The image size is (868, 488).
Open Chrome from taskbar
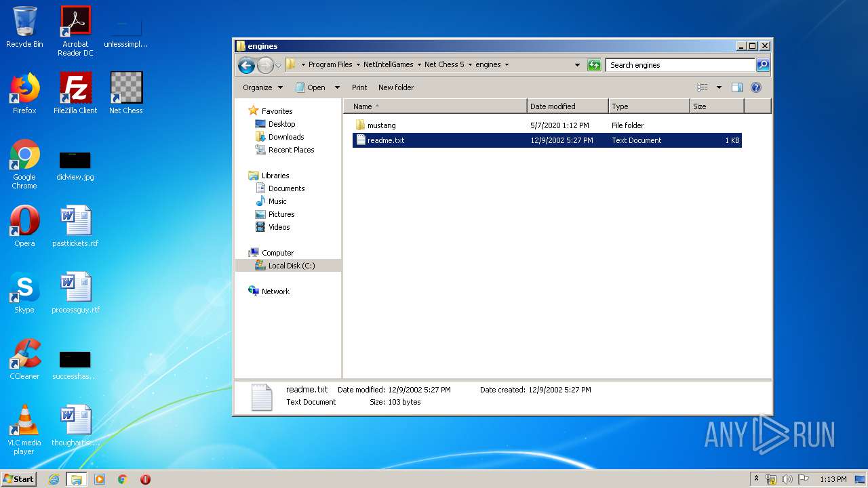(x=123, y=479)
